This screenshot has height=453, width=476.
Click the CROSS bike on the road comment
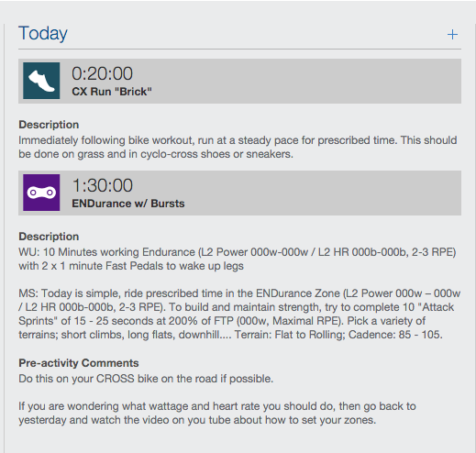tap(146, 379)
